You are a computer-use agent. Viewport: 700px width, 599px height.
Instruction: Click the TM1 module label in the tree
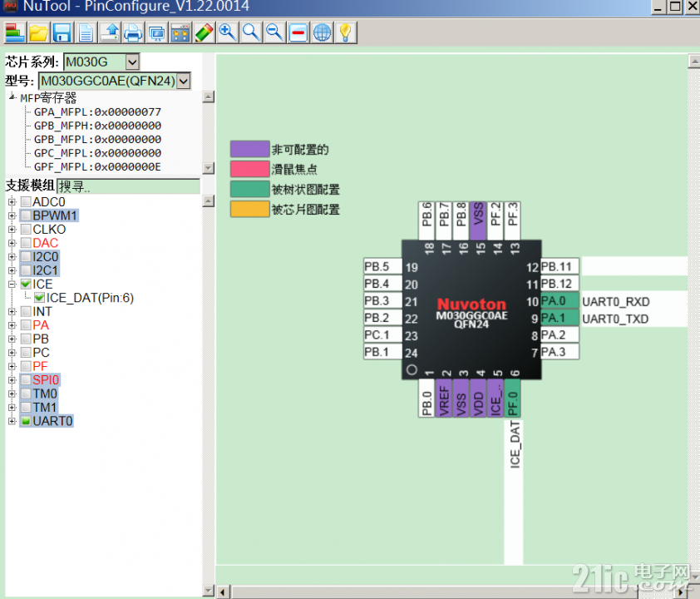(45, 408)
